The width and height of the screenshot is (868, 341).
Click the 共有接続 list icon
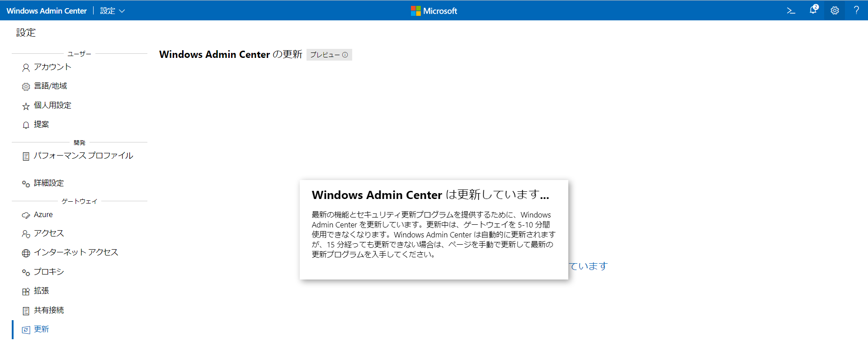pos(26,311)
